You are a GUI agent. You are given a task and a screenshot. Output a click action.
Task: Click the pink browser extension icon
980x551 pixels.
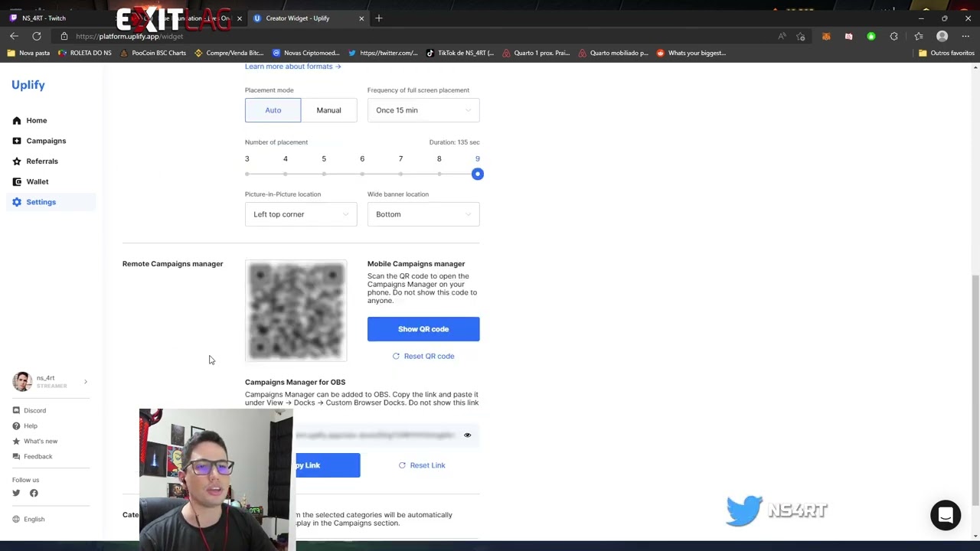tap(848, 36)
